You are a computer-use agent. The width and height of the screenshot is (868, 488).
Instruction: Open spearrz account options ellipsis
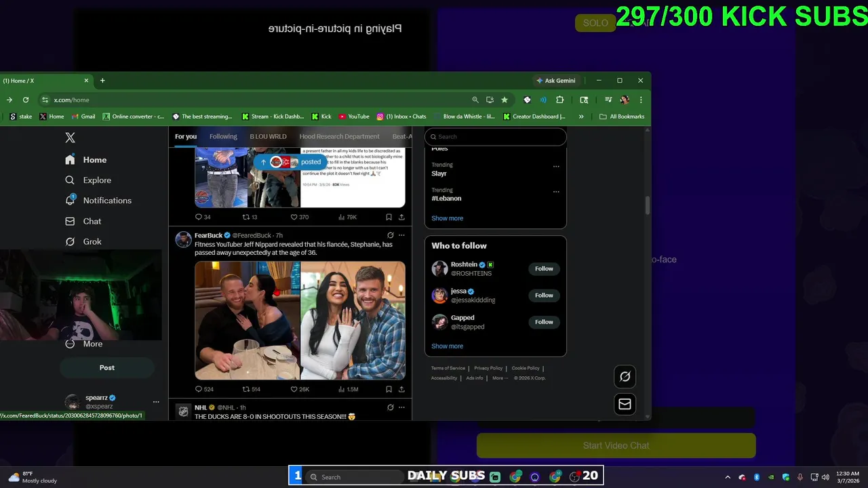[156, 402]
